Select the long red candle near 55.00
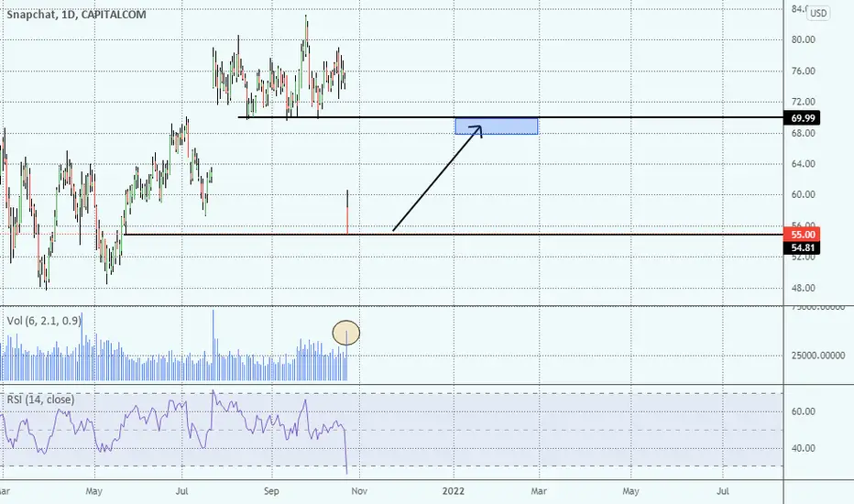The width and height of the screenshot is (854, 504). click(347, 212)
